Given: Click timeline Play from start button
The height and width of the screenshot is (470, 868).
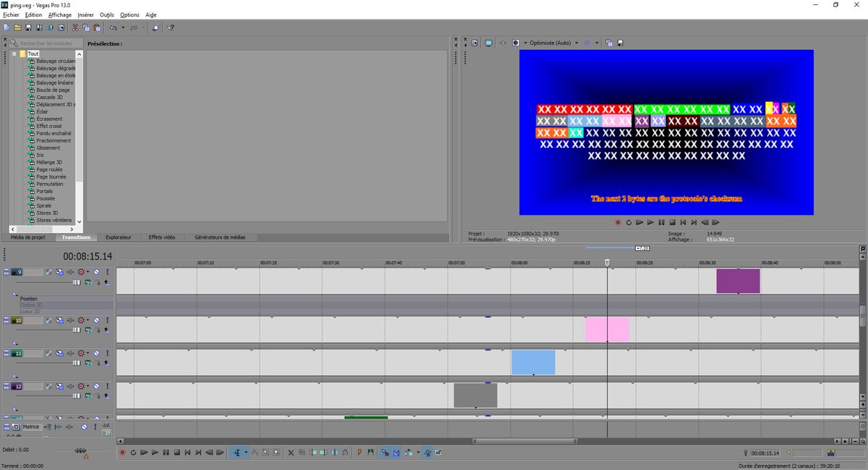Looking at the screenshot, I should click(x=143, y=452).
